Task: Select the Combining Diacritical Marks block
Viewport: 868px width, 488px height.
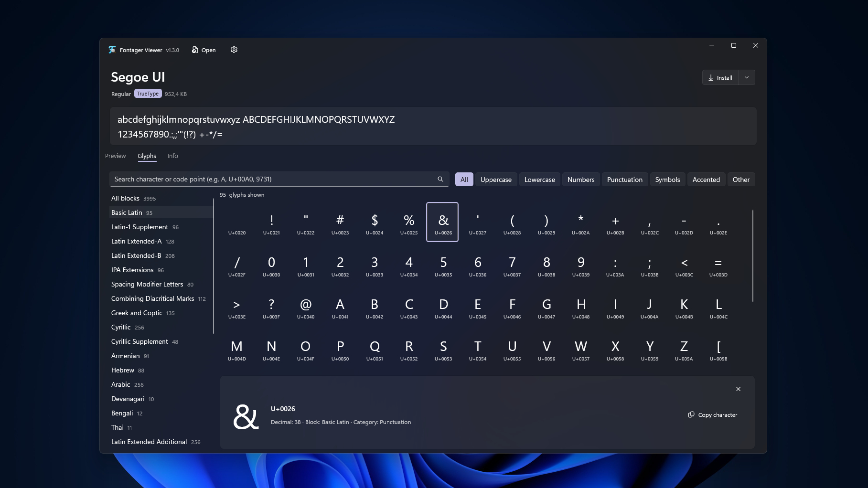Action: pyautogui.click(x=161, y=298)
